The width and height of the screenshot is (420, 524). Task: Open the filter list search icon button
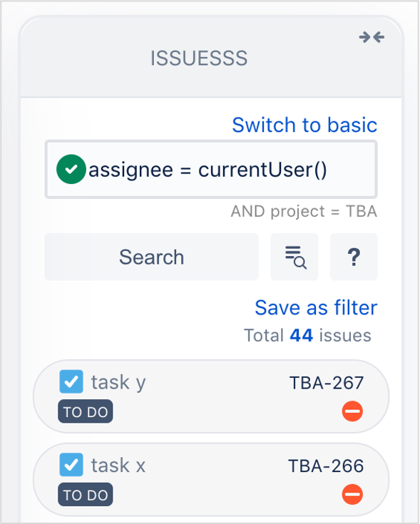coord(294,257)
